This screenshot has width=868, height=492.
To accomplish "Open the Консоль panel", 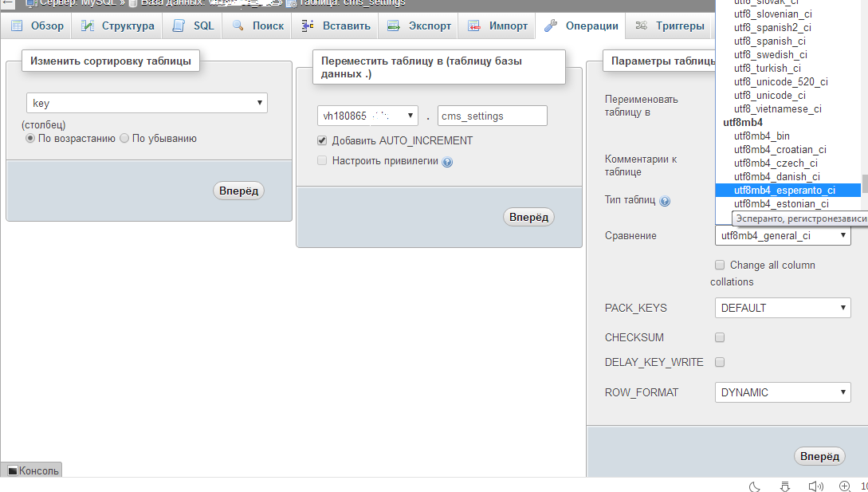I will 32,470.
